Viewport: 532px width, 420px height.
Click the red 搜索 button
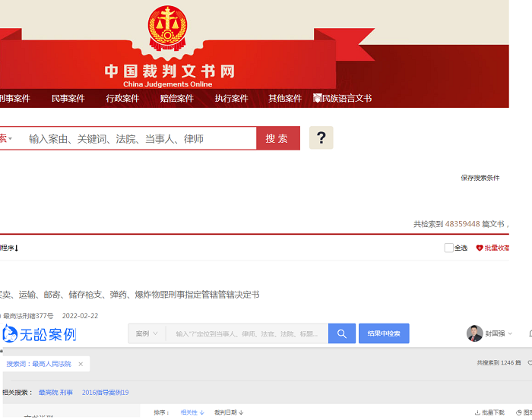pos(278,138)
